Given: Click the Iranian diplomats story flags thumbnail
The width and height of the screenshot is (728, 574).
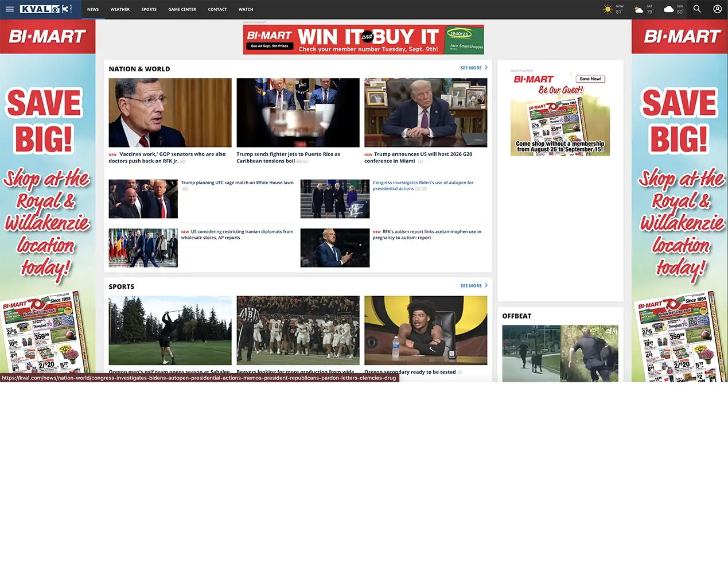Looking at the screenshot, I should pyautogui.click(x=143, y=248).
